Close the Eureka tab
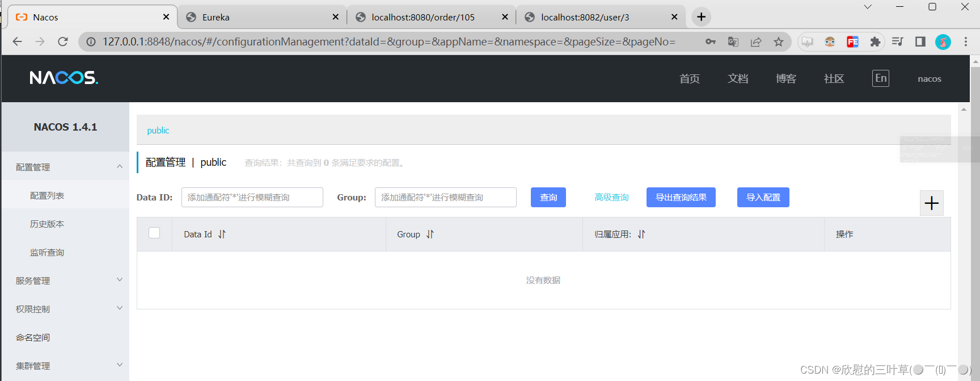 (336, 17)
